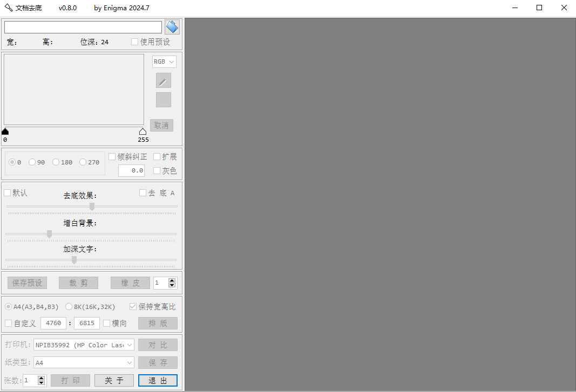Viewport: 576px width, 392px height.
Task: Click the 保存预设 button
Action: tap(27, 283)
